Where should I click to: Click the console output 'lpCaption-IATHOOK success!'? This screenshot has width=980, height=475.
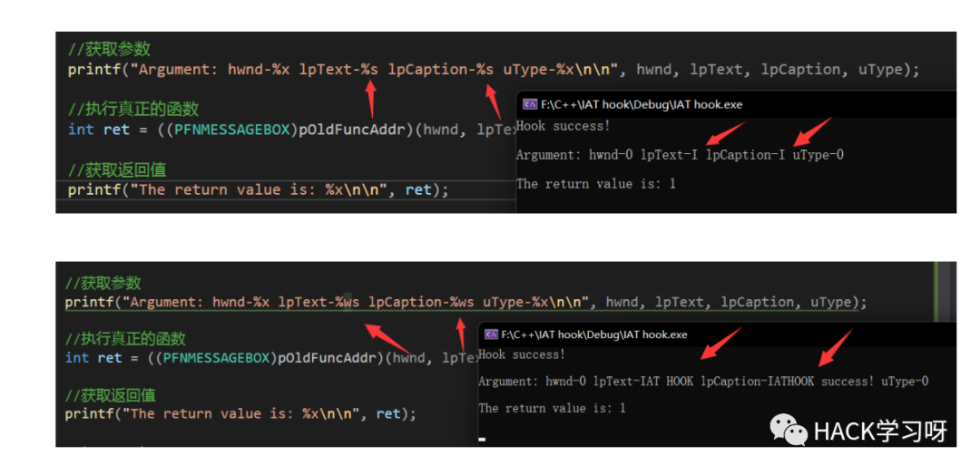coord(787,381)
